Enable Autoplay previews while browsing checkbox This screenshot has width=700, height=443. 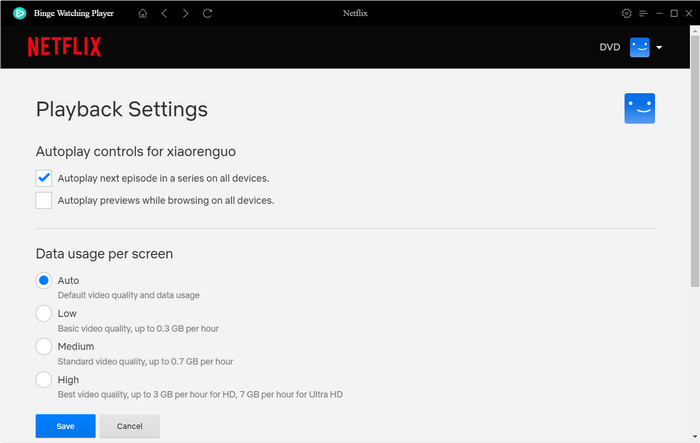(44, 200)
